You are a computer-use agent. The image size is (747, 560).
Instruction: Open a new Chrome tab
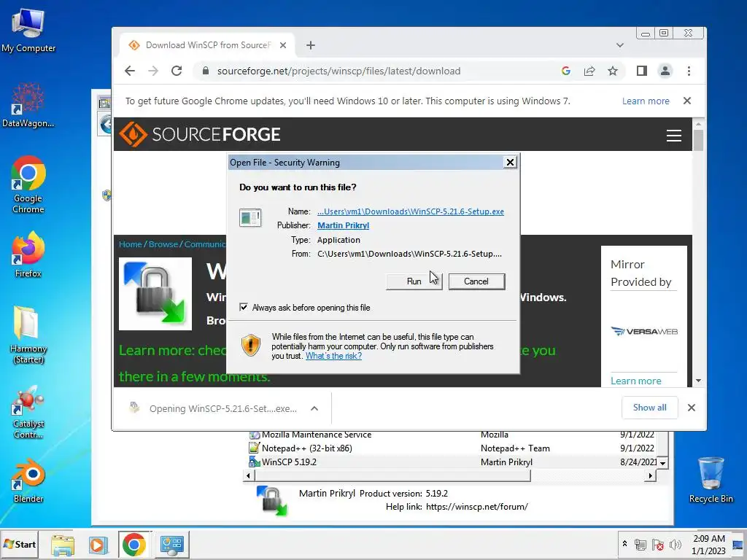tap(311, 45)
